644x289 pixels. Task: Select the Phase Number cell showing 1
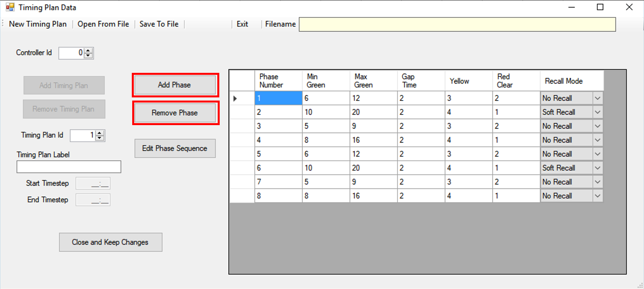pos(278,98)
